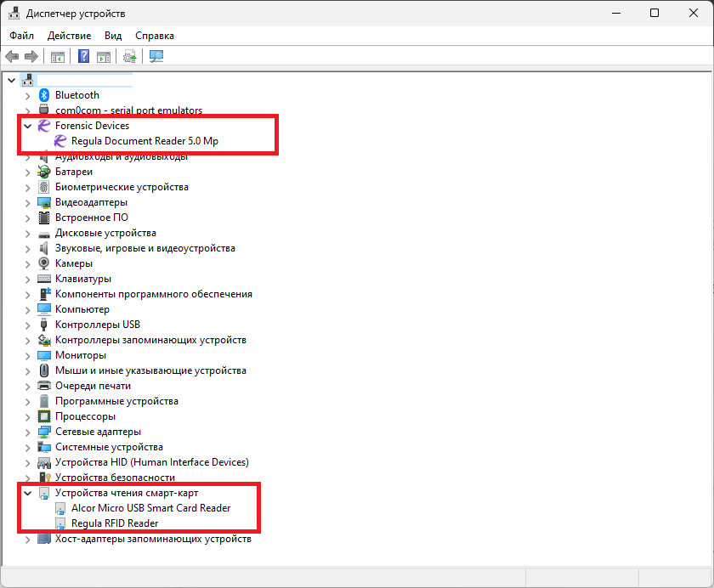The image size is (714, 588).
Task: Open the Вид menu
Action: coord(113,36)
